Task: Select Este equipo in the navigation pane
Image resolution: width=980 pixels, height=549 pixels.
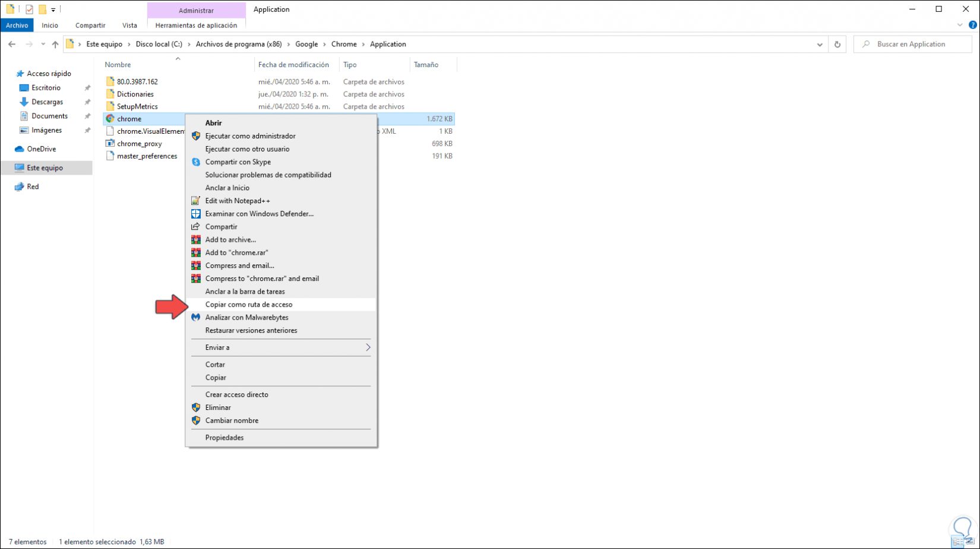Action: [46, 168]
